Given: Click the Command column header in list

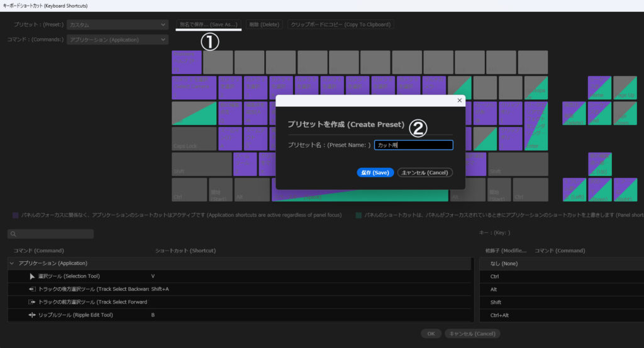Looking at the screenshot, I should [x=38, y=251].
